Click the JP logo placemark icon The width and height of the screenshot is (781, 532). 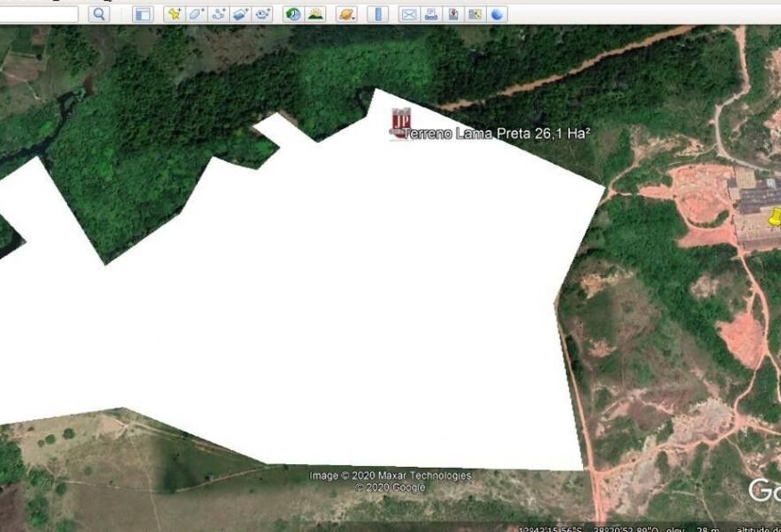401,122
